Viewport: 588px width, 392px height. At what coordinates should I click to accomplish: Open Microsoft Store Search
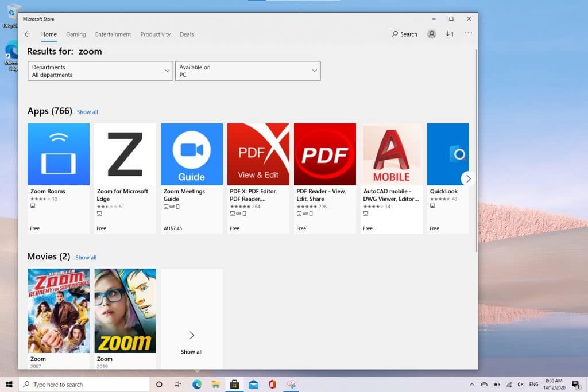pos(404,34)
